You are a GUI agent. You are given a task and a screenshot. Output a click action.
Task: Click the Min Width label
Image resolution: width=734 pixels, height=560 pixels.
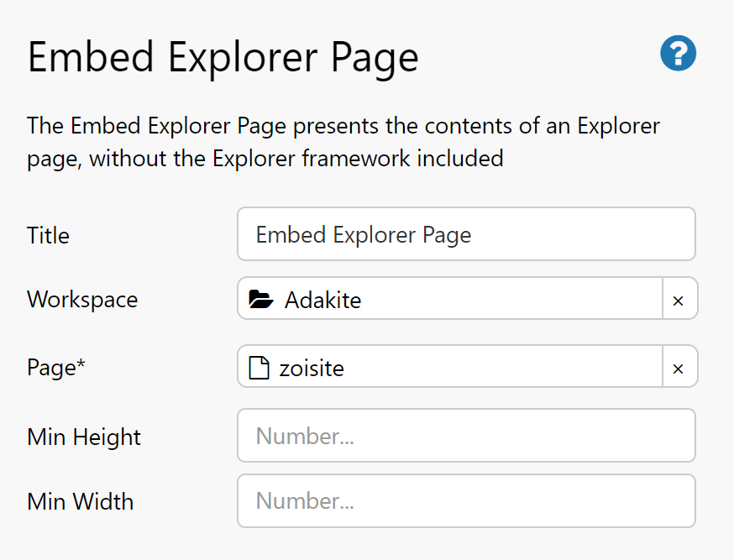80,502
